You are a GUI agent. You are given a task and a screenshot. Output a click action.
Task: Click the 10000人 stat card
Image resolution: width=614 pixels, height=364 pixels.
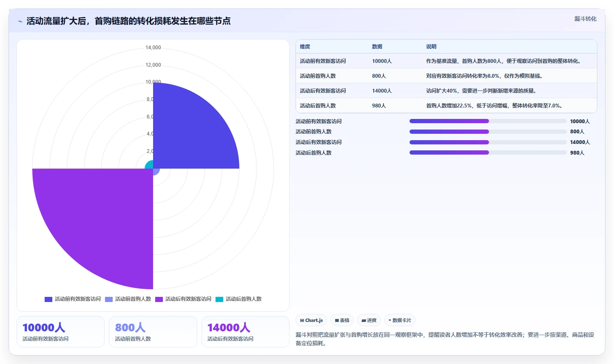60,332
